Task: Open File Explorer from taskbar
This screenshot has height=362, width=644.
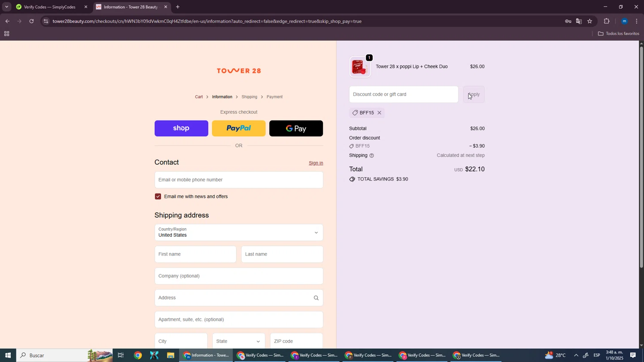Action: pos(170,355)
